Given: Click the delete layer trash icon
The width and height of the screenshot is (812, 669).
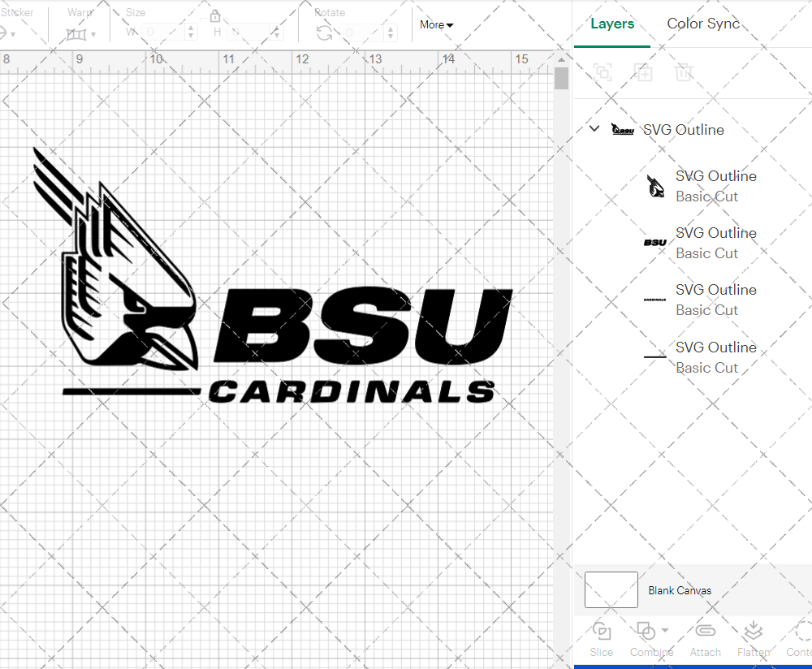Looking at the screenshot, I should click(x=684, y=72).
